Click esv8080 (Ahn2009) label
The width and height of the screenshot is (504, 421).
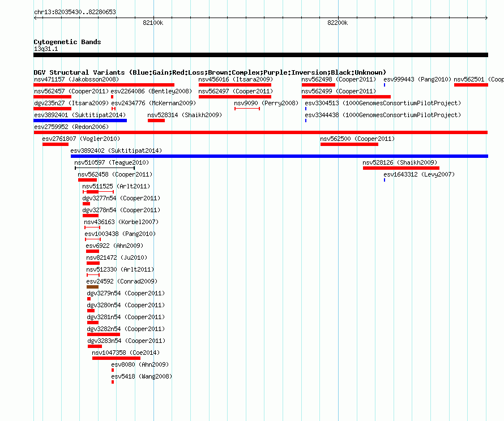click(140, 364)
